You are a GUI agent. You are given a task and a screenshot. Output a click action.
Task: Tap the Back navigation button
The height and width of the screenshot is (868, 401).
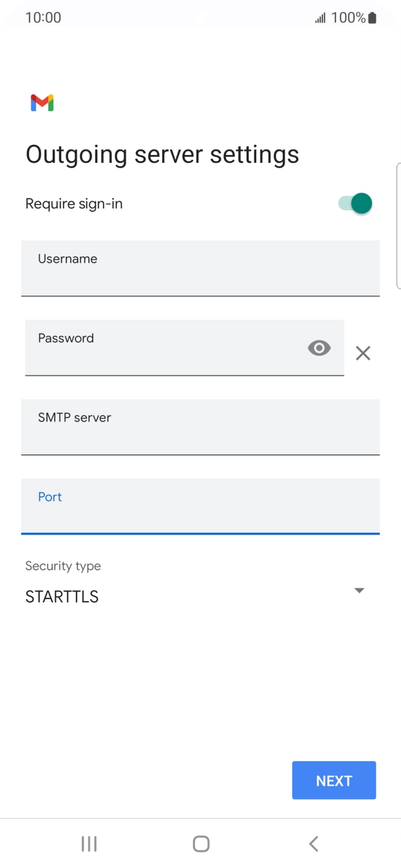click(x=313, y=843)
